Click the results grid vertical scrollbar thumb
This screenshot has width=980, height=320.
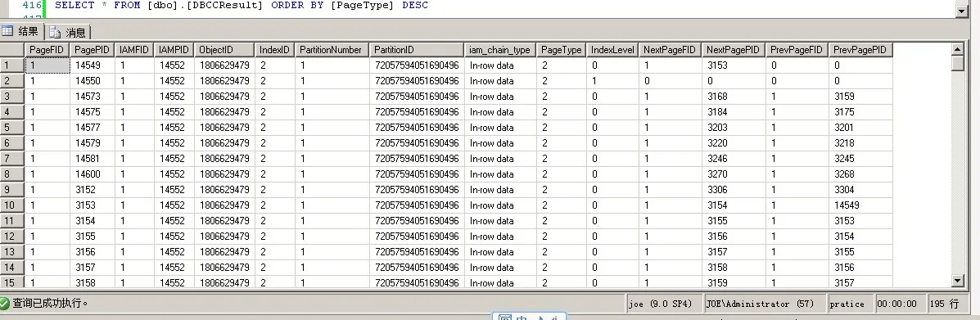coord(958,63)
